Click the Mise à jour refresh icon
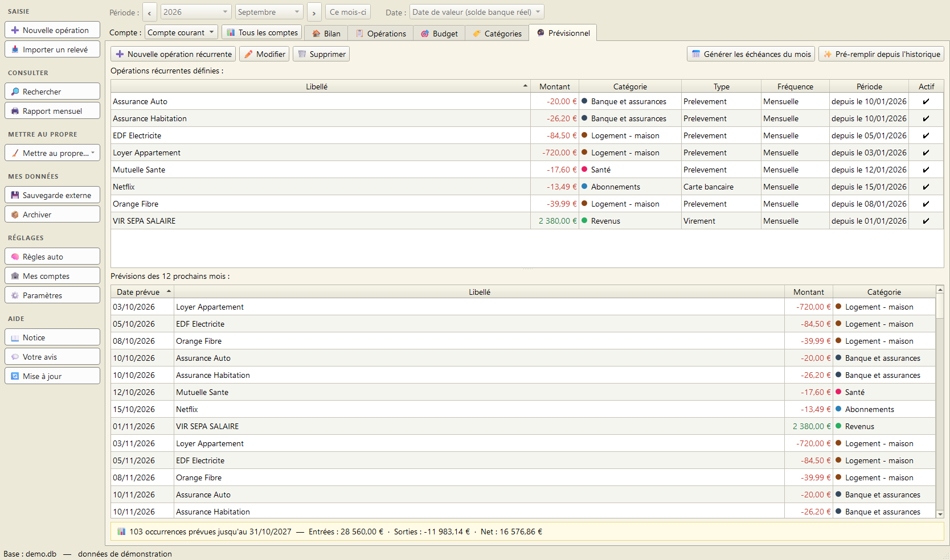This screenshot has width=950, height=560. click(15, 376)
